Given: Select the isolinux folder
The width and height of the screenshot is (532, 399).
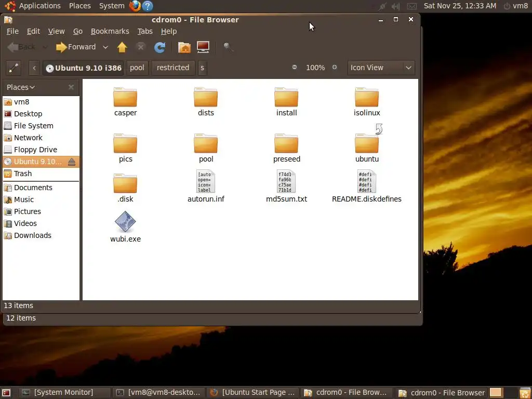Looking at the screenshot, I should tap(367, 102).
